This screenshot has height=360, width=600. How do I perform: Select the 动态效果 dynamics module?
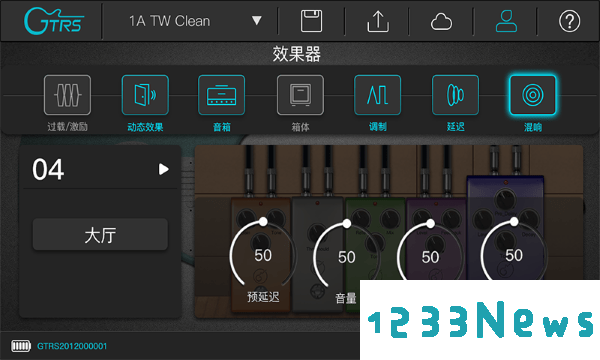pyautogui.click(x=145, y=95)
